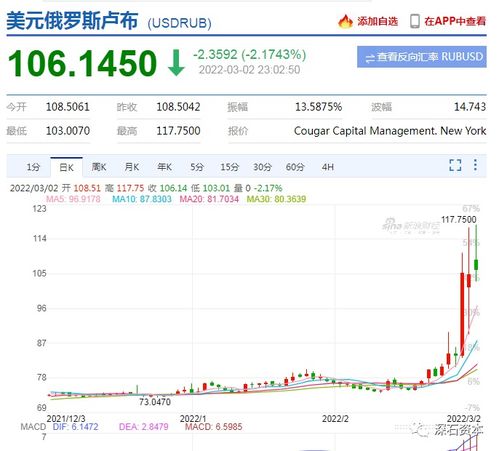
Task: Click the 今开 value 108.5061
Action: click(x=68, y=107)
